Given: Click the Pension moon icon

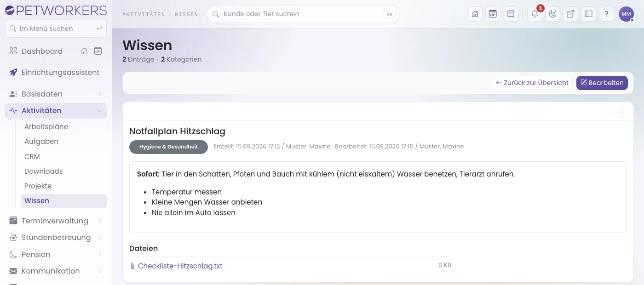Looking at the screenshot, I should click(x=13, y=254).
